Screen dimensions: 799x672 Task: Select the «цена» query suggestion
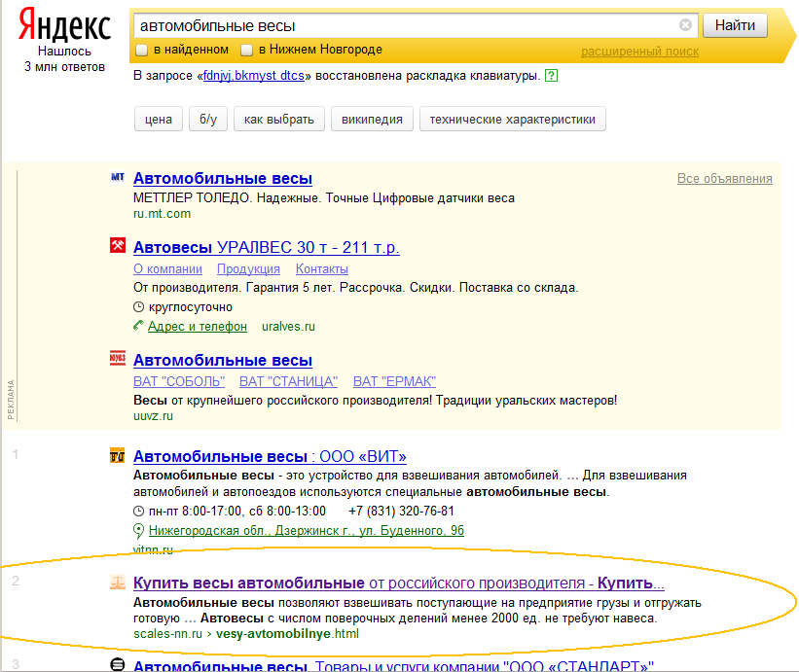(159, 119)
